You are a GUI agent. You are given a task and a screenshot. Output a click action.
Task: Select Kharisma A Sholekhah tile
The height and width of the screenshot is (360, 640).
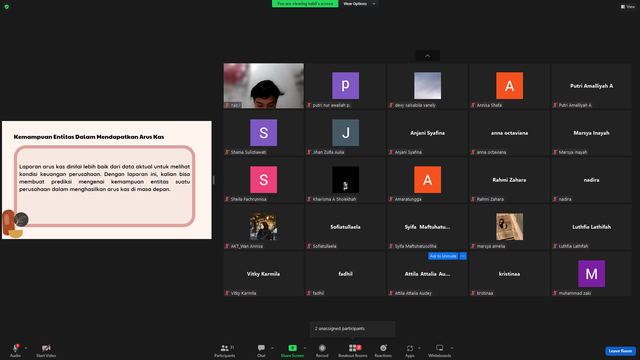[x=346, y=180]
